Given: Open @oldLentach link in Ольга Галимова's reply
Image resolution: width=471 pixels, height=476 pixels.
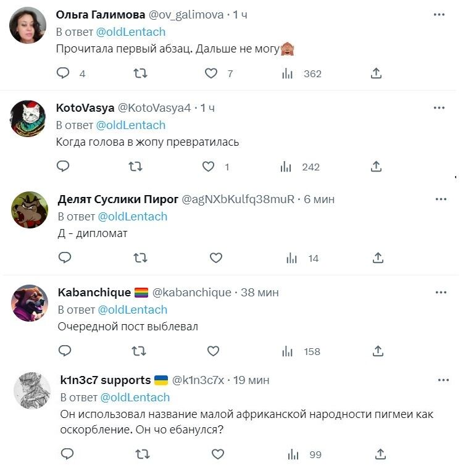Looking at the screenshot, I should [131, 32].
